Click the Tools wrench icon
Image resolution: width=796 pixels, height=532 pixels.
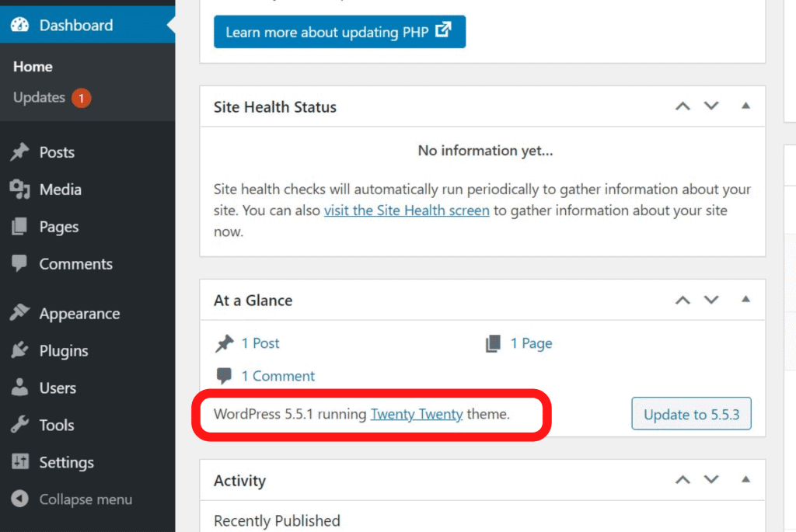click(x=19, y=425)
